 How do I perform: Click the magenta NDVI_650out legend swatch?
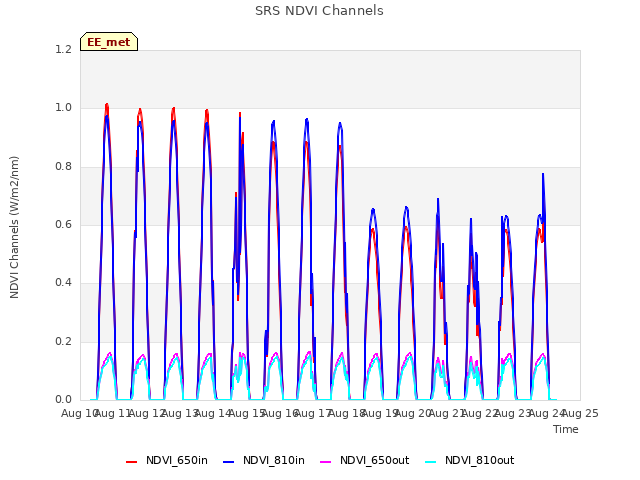pos(326,462)
